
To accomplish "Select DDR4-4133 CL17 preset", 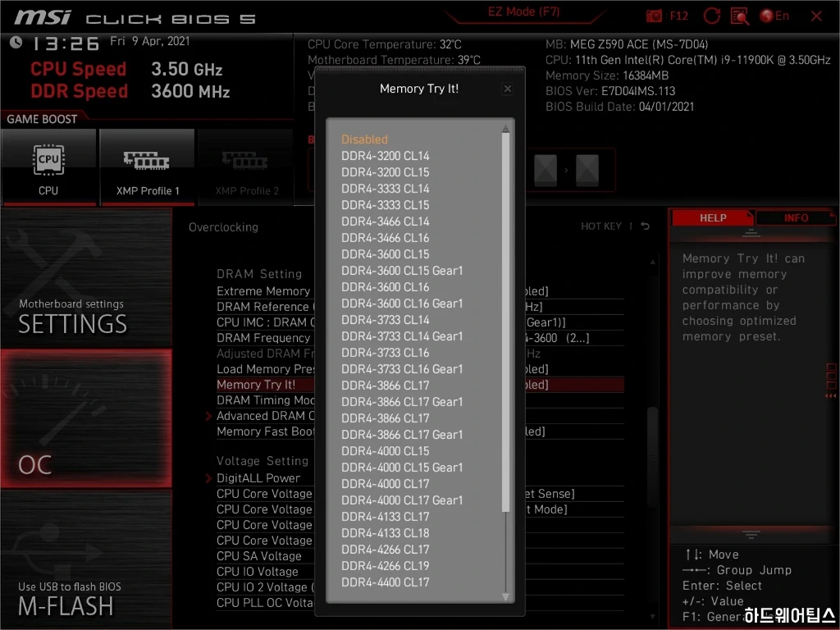I will click(386, 517).
